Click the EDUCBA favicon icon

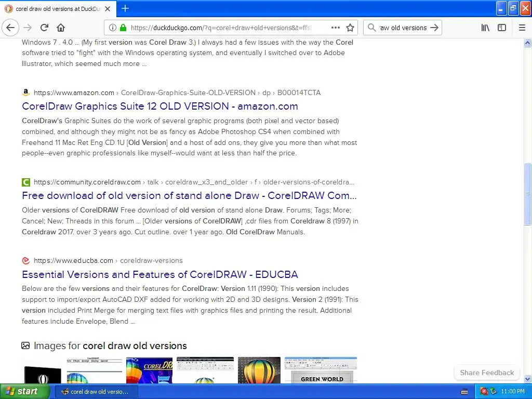26,261
